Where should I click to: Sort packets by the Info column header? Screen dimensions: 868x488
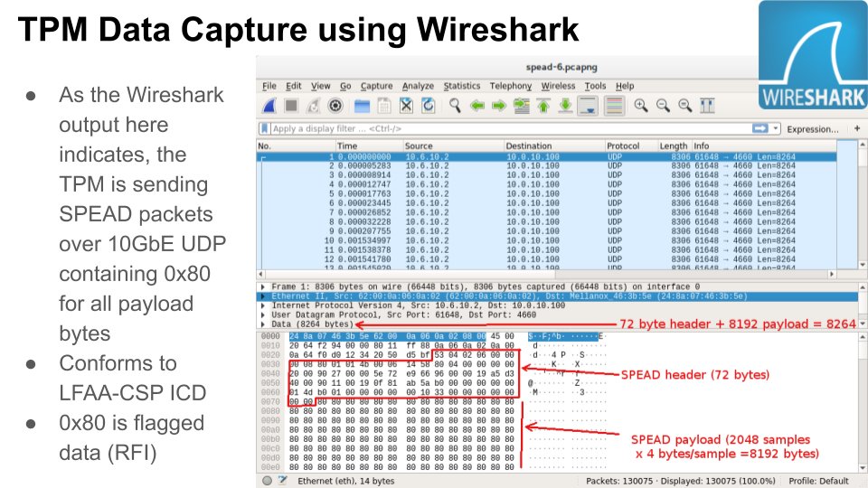pyautogui.click(x=764, y=145)
